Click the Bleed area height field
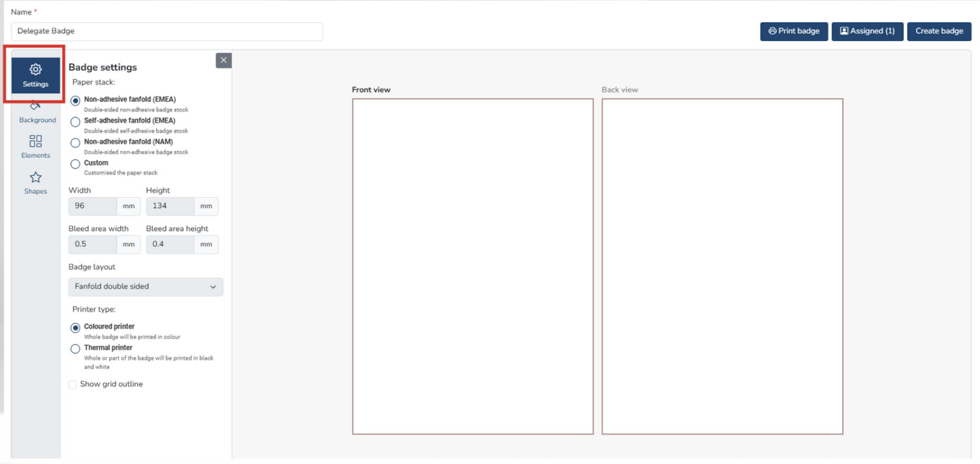 170,244
